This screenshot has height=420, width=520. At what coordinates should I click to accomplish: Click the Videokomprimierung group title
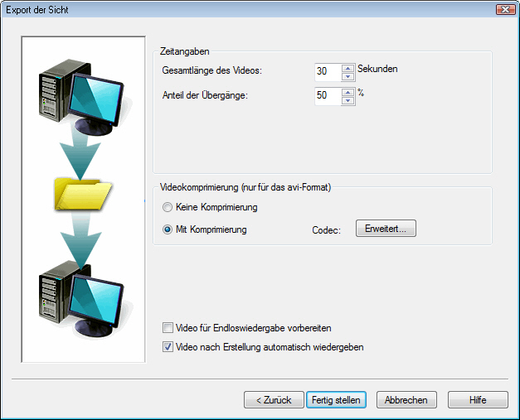pyautogui.click(x=245, y=187)
